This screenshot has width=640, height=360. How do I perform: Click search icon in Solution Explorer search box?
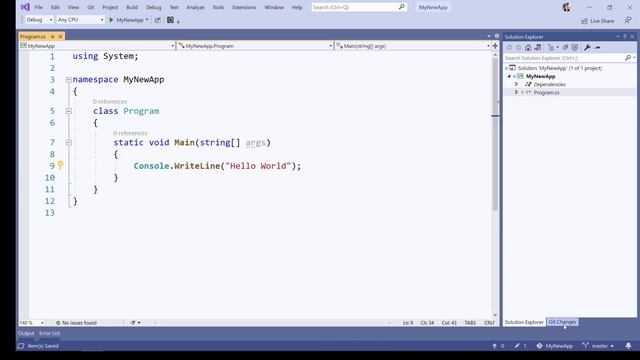click(628, 58)
